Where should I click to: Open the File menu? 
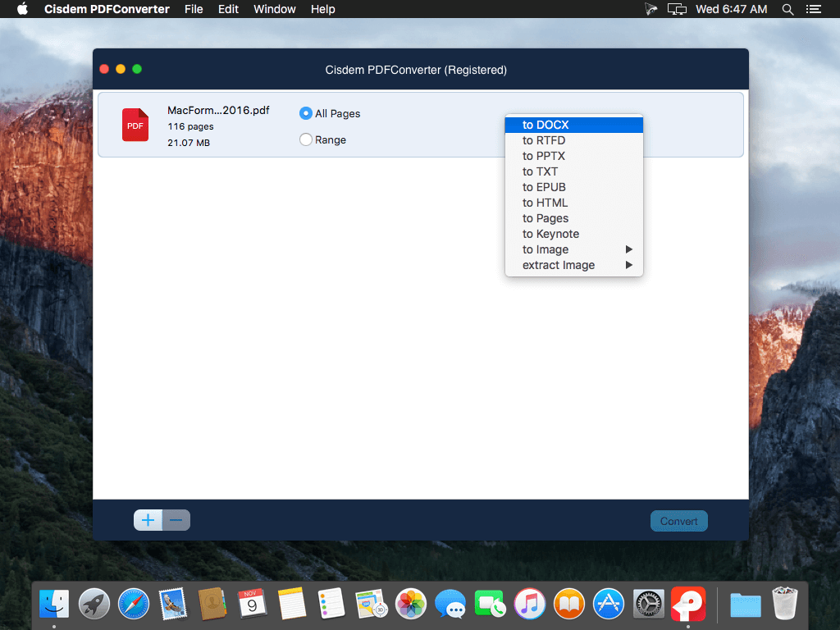tap(194, 9)
